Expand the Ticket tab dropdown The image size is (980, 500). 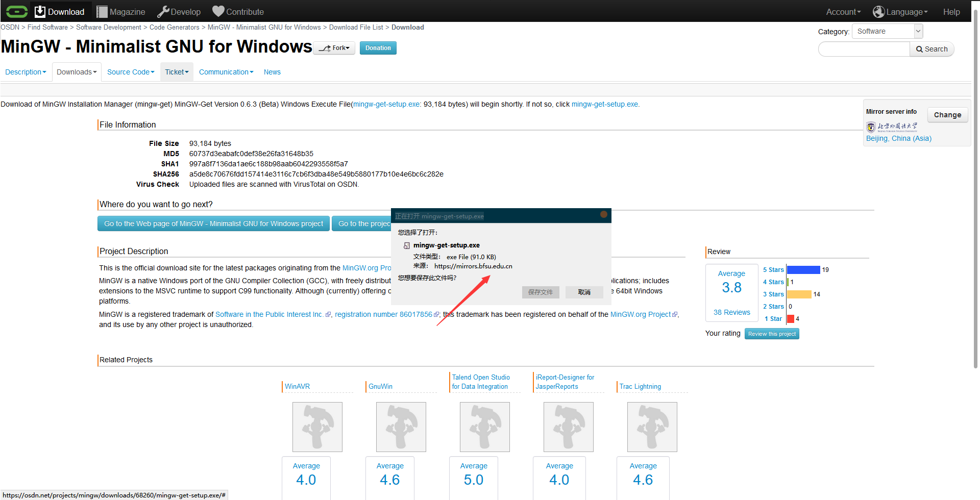pos(177,72)
